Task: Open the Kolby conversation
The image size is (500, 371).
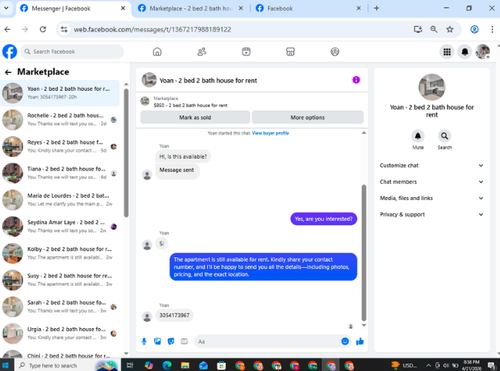Action: point(60,253)
